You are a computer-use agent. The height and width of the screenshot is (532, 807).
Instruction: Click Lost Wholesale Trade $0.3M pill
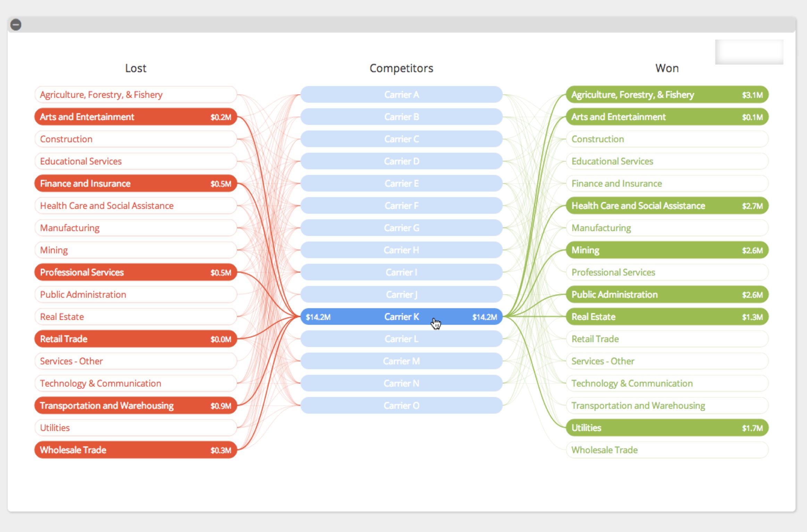pos(135,450)
